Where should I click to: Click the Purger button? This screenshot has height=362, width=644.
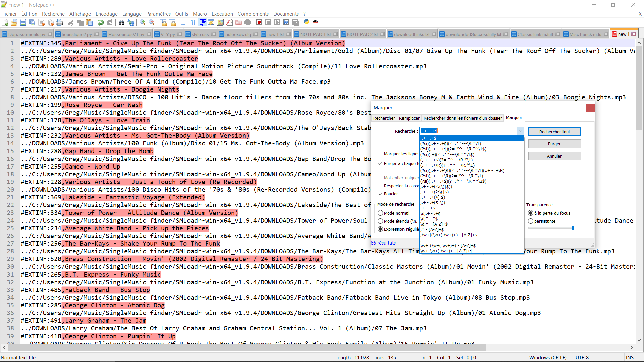pos(554,144)
